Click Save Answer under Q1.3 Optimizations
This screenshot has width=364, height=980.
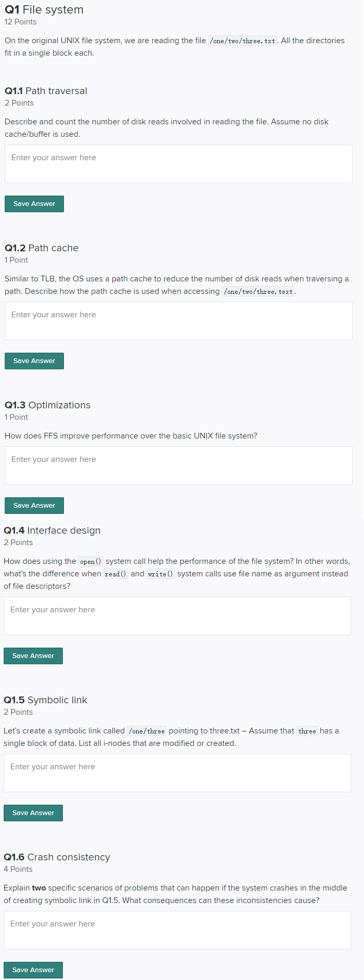tap(34, 505)
